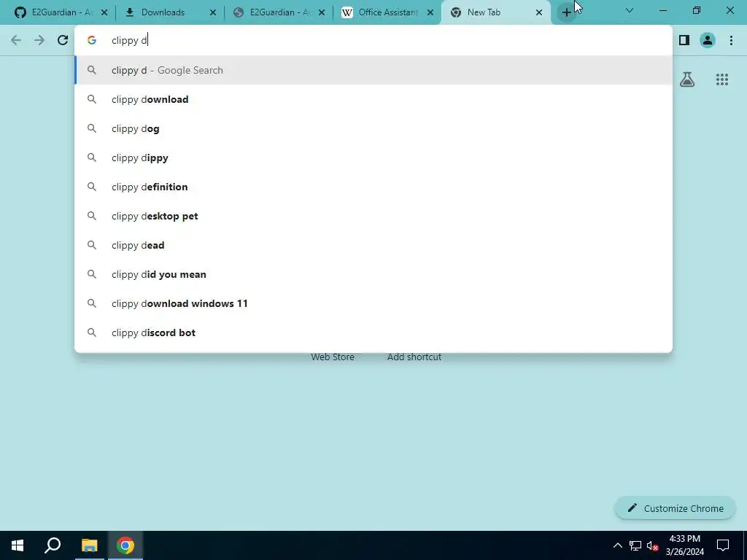Open the profile account menu
747x560 pixels.
[708, 41]
